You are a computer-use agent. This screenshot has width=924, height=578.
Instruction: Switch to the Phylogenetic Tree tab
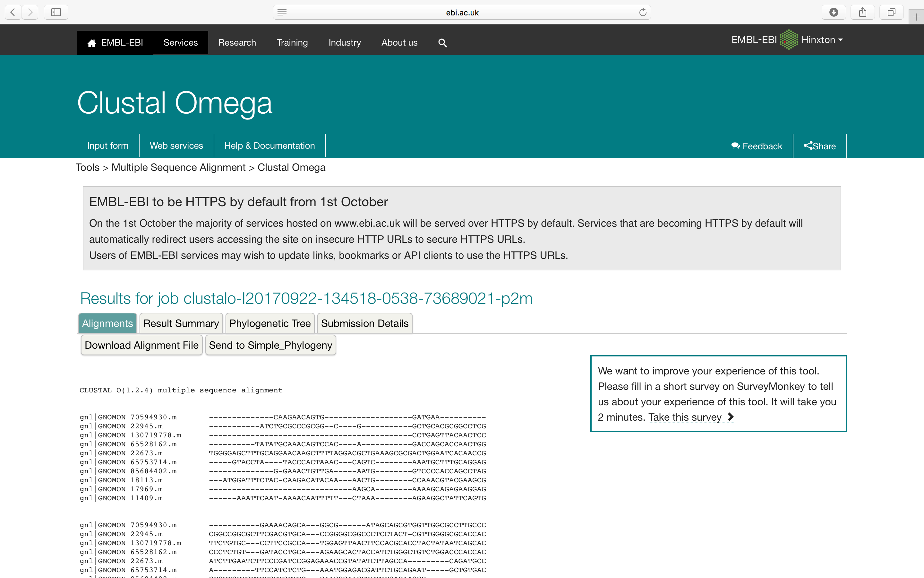[270, 323]
